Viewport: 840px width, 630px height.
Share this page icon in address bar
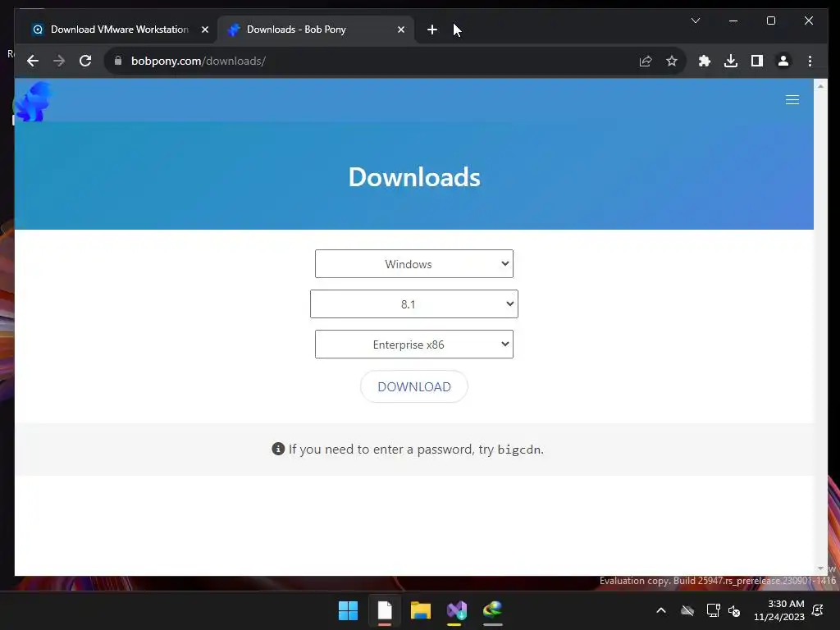646,61
